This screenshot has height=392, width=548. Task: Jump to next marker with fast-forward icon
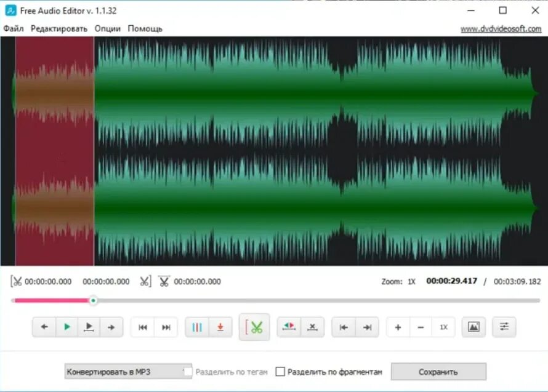(166, 327)
